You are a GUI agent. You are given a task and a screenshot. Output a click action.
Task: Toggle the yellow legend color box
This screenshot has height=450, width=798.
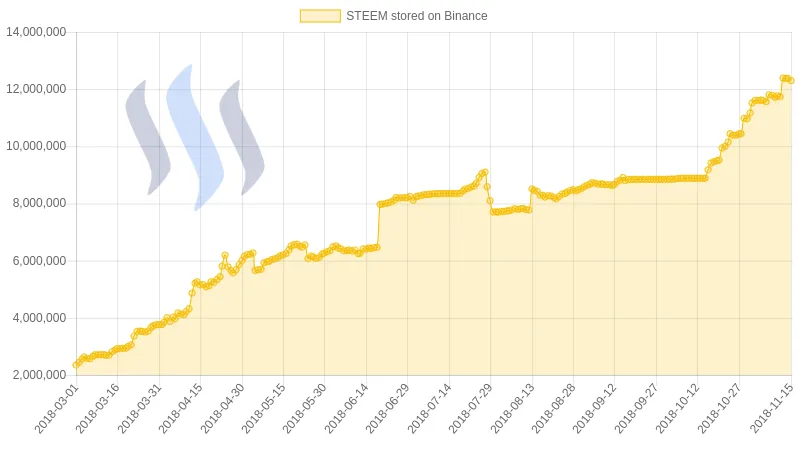[320, 16]
